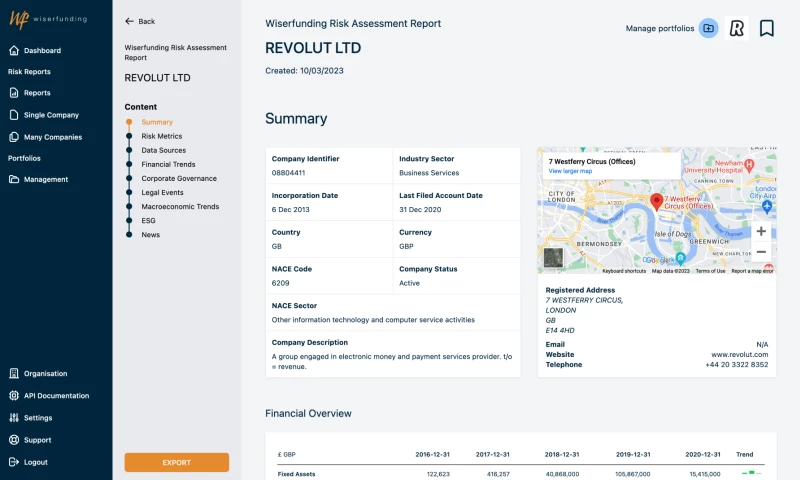The height and width of the screenshot is (480, 800).
Task: Click Last Filed Account Date 31 Dec 2020
Action: click(420, 209)
